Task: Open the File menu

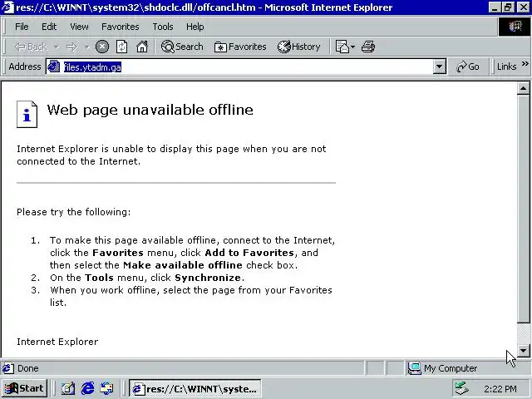Action: point(22,27)
